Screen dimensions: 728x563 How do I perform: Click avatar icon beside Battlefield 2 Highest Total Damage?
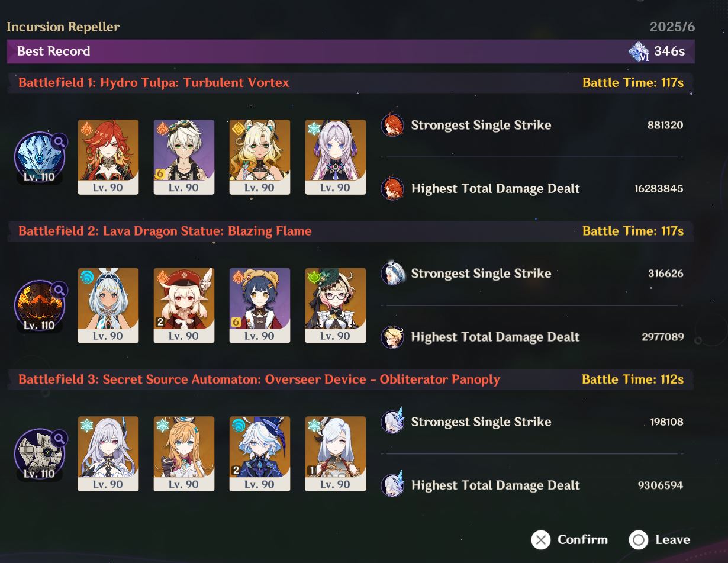(392, 337)
